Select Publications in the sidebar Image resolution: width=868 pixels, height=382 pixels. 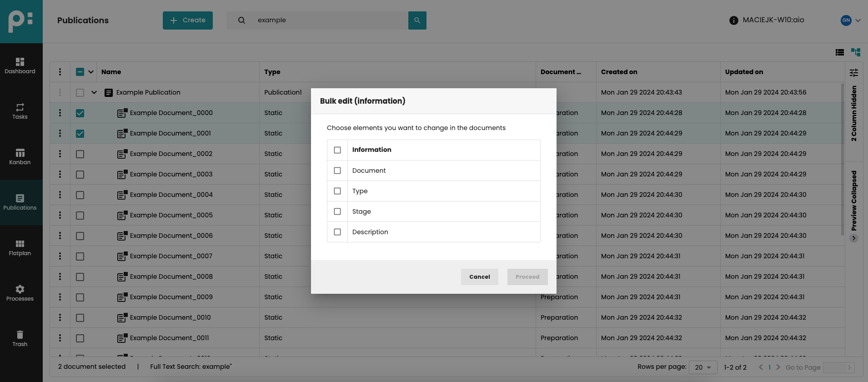coord(20,202)
